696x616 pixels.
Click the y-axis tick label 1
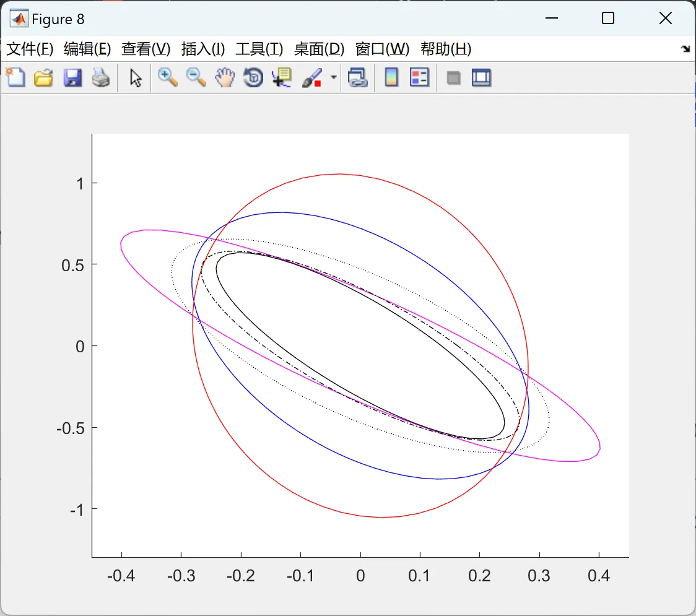click(80, 184)
